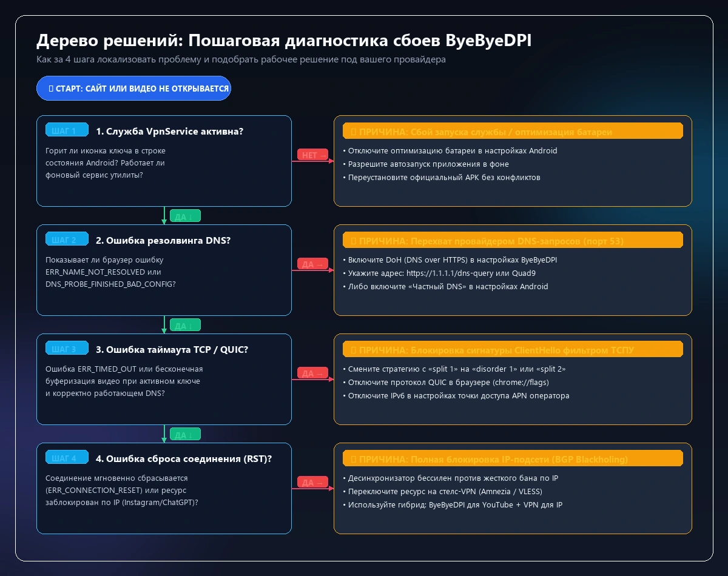Click Используйте гибрид: ByeByeDPI для YouTube
The height and width of the screenshot is (576, 728).
coord(453,505)
